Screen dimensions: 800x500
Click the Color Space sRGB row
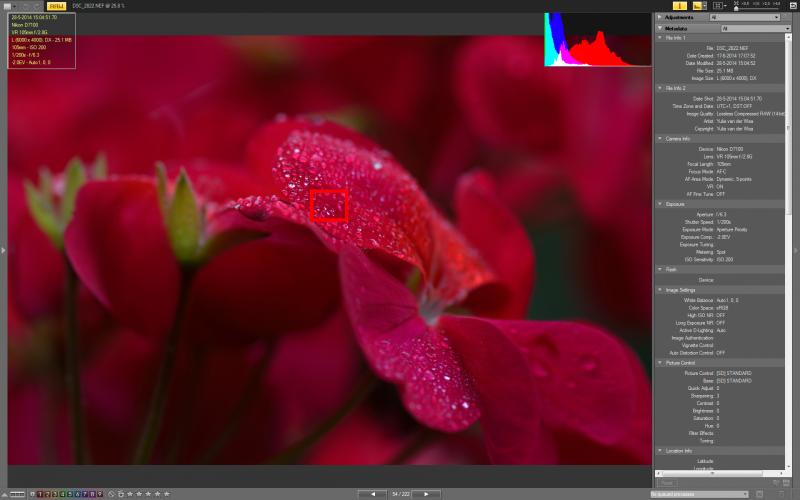720,308
